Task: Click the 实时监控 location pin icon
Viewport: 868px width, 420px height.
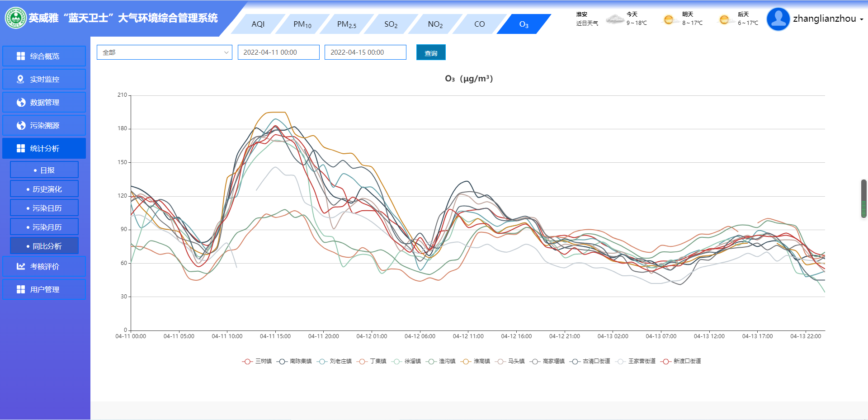Action: tap(20, 79)
